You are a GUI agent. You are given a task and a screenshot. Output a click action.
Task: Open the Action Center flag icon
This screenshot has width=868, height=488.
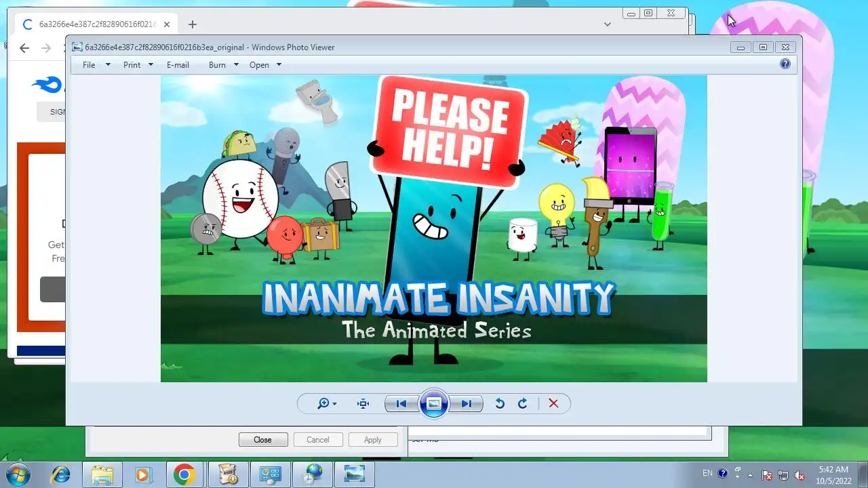[767, 474]
